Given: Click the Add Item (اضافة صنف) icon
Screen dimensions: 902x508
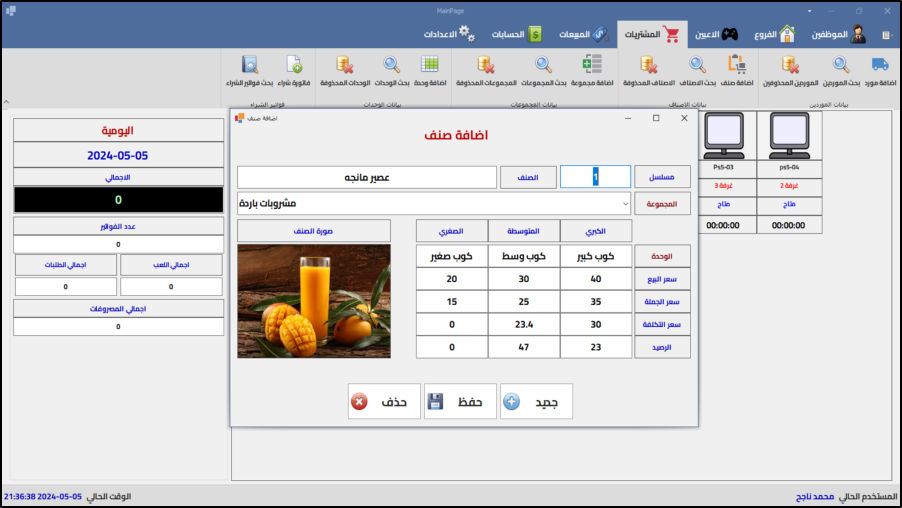Looking at the screenshot, I should (737, 66).
